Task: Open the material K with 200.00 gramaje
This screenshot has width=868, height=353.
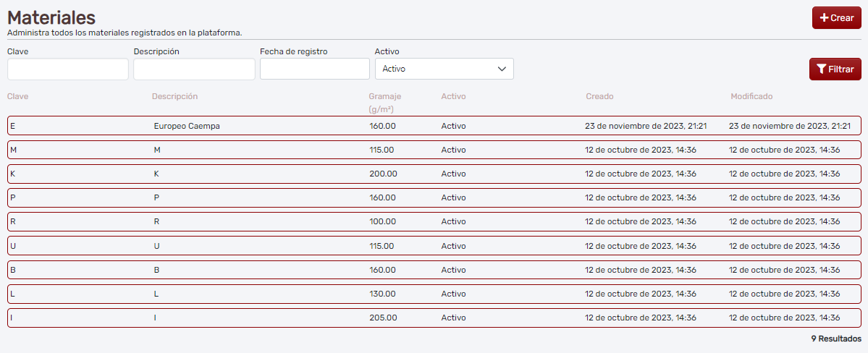Action: [x=434, y=174]
